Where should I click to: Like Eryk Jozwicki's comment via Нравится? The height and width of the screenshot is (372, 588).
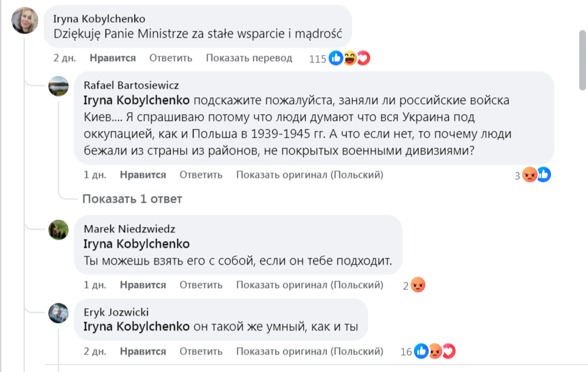pos(143,351)
